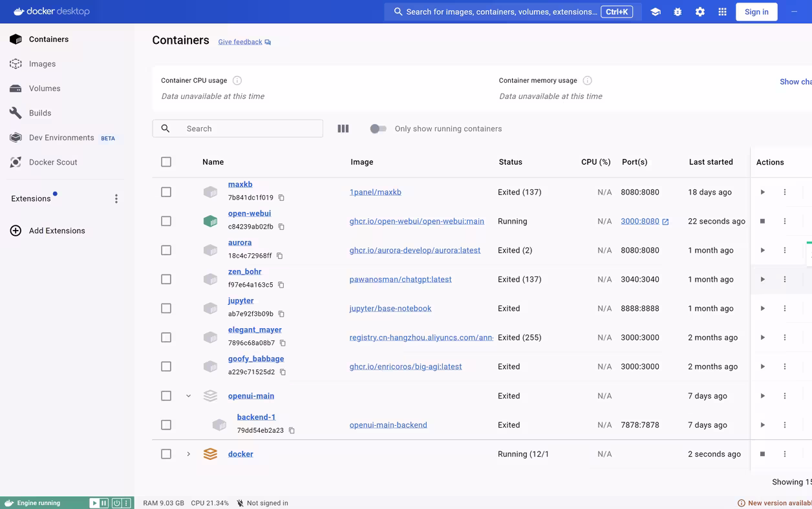Sort by the Last started column header

(711, 162)
